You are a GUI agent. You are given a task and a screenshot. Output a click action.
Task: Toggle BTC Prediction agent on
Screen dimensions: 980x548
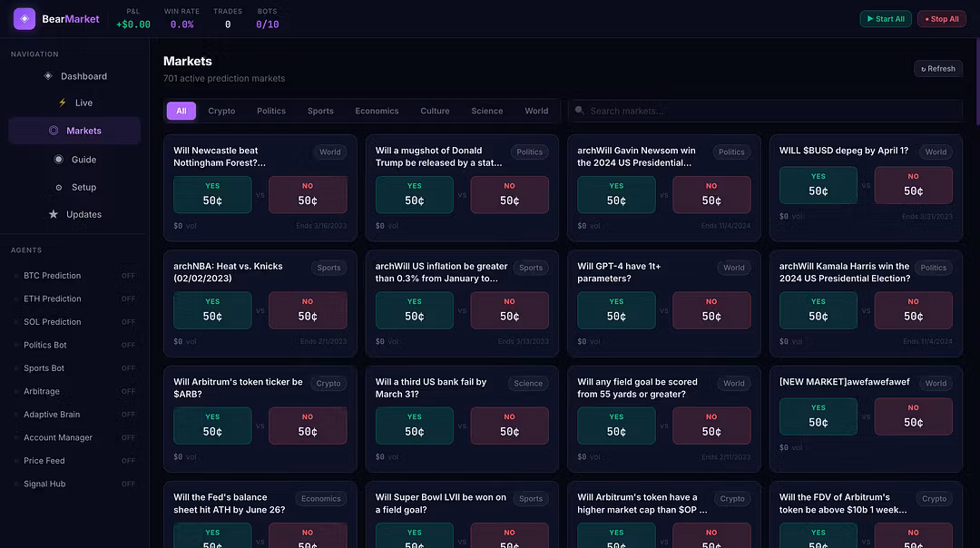point(128,276)
